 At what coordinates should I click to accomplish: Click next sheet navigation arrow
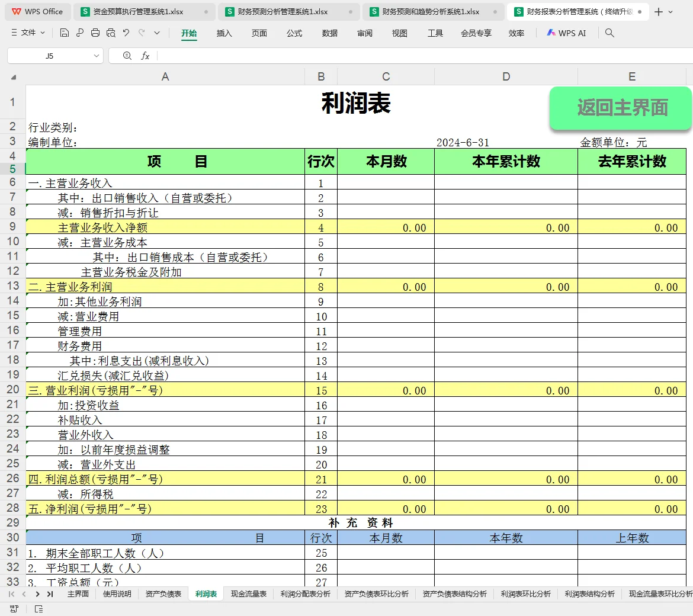coord(37,594)
